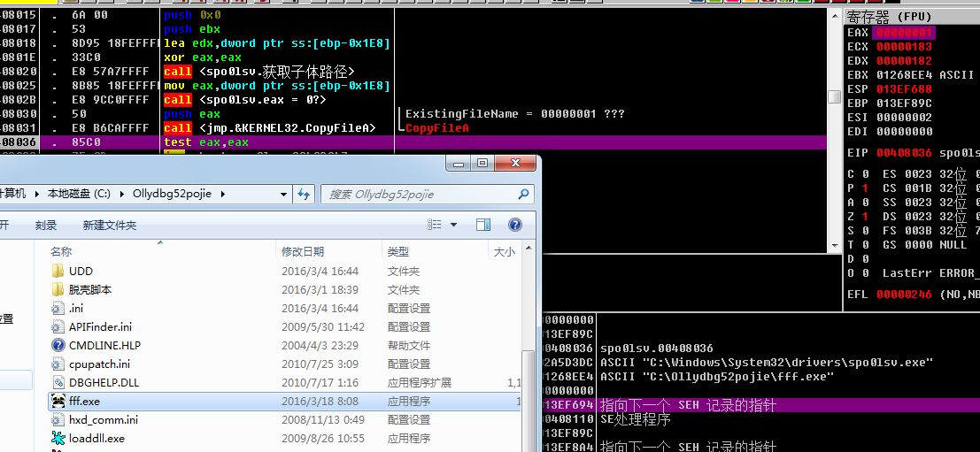The image size is (980, 452).
Task: Click the fff.exe panda icon
Action: click(58, 401)
